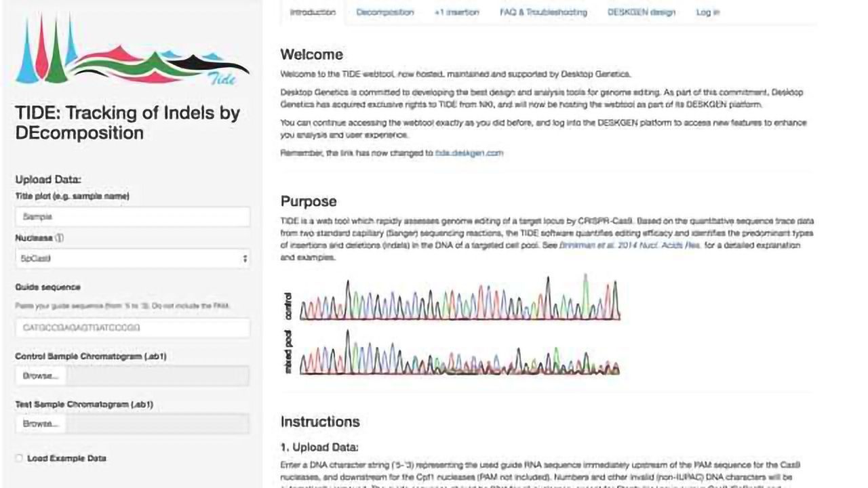Focus the Guide sequence input field
The image size is (868, 488).
pyautogui.click(x=132, y=327)
